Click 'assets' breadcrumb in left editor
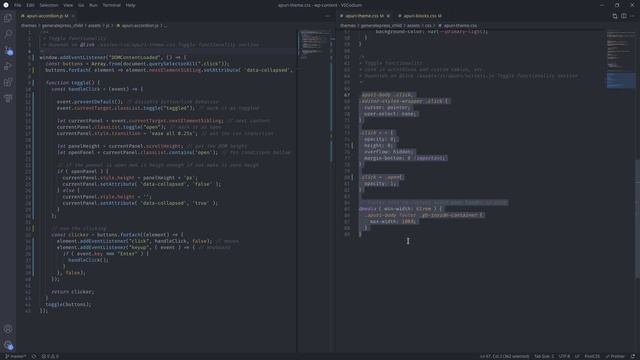 (x=94, y=25)
